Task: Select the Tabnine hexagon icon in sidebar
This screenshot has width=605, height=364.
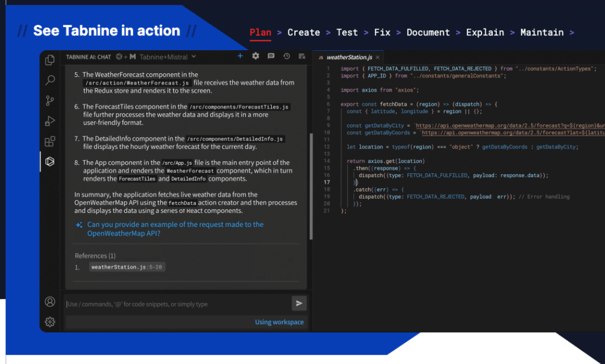Action: coord(50,161)
